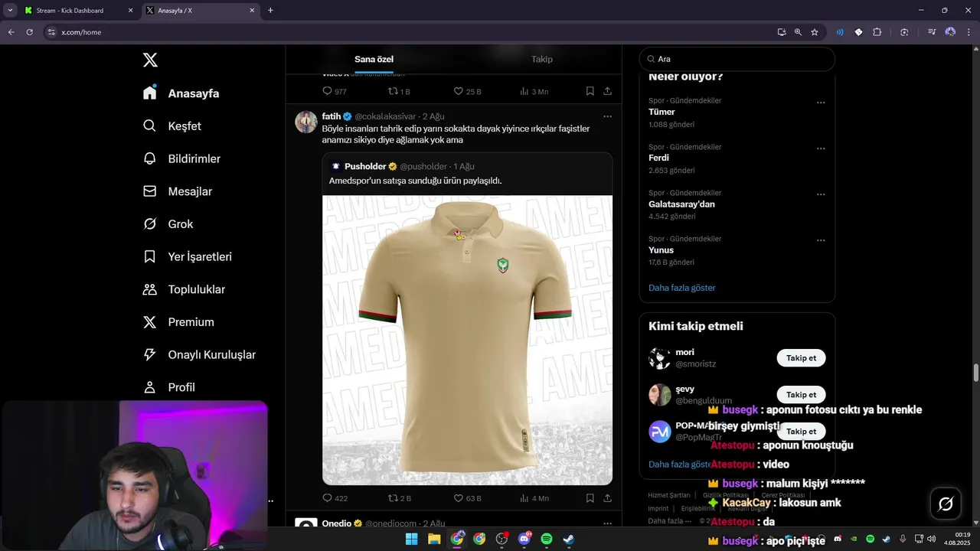The image size is (980, 551).
Task: Open Mesajlar in the sidebar
Action: (x=178, y=191)
